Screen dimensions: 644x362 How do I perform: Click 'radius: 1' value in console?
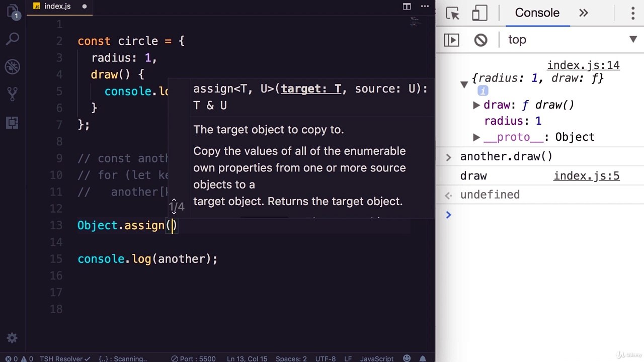pyautogui.click(x=512, y=121)
